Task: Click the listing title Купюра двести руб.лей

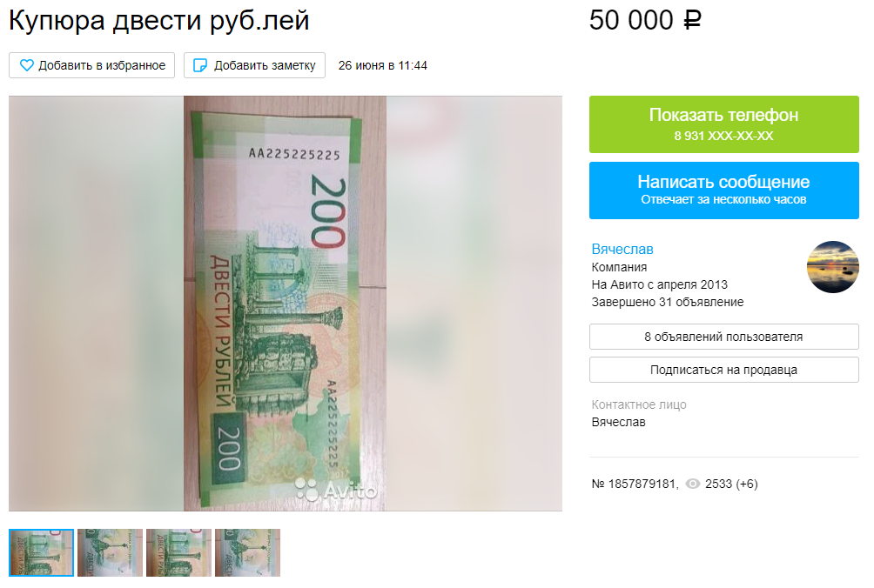Action: (158, 21)
